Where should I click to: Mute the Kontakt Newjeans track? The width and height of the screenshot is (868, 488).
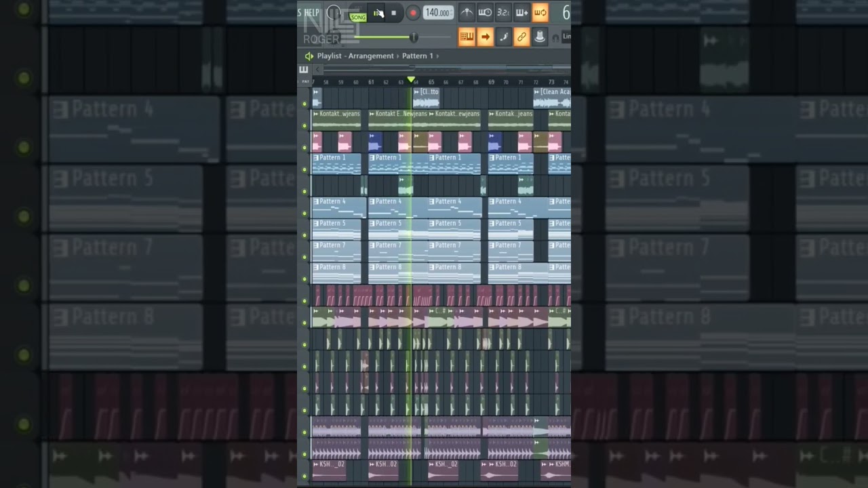click(x=304, y=125)
